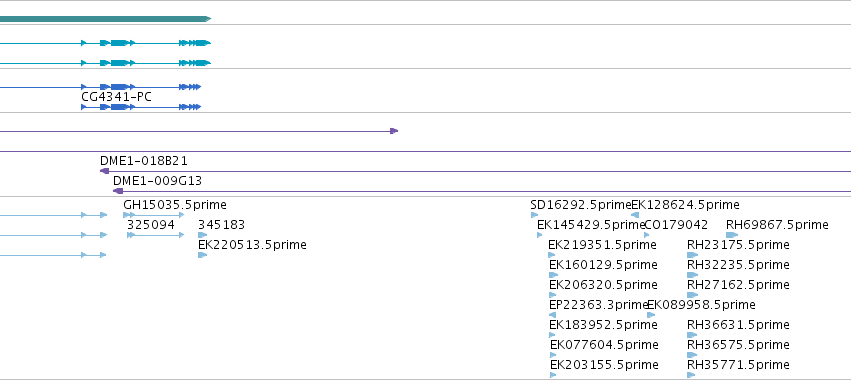Click the RH69867.5prime arrow glyph

click(732, 235)
